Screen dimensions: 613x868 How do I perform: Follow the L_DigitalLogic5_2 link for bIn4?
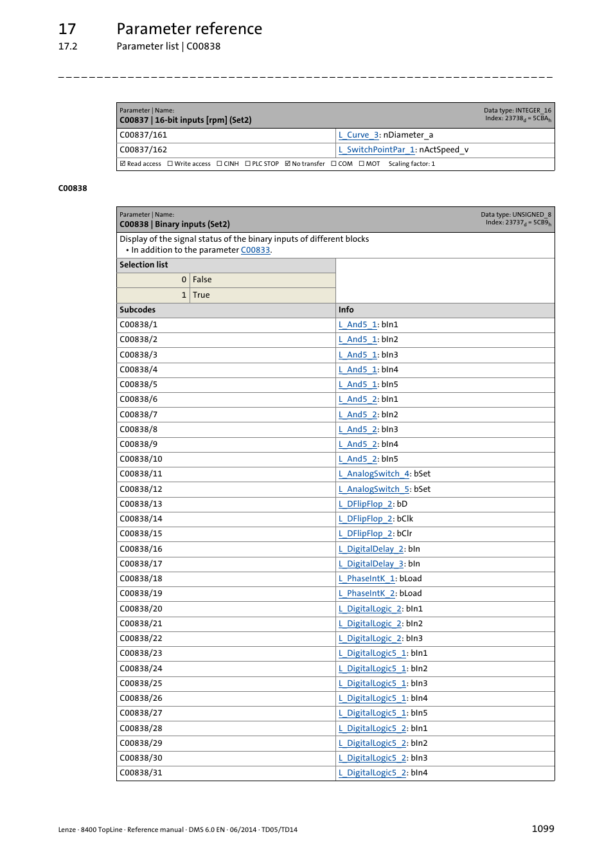pyautogui.click(x=371, y=773)
